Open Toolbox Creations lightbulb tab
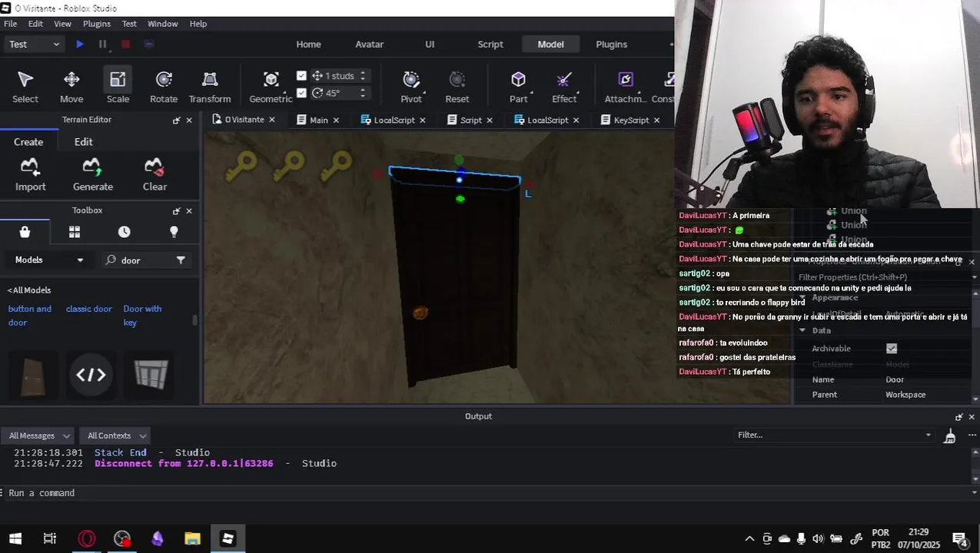Image resolution: width=980 pixels, height=553 pixels. coord(174,232)
